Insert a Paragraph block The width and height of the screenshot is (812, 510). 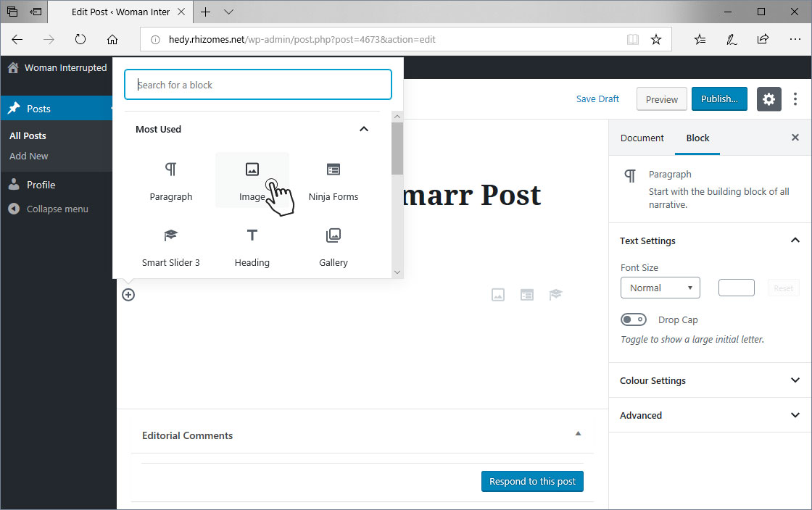click(x=171, y=180)
